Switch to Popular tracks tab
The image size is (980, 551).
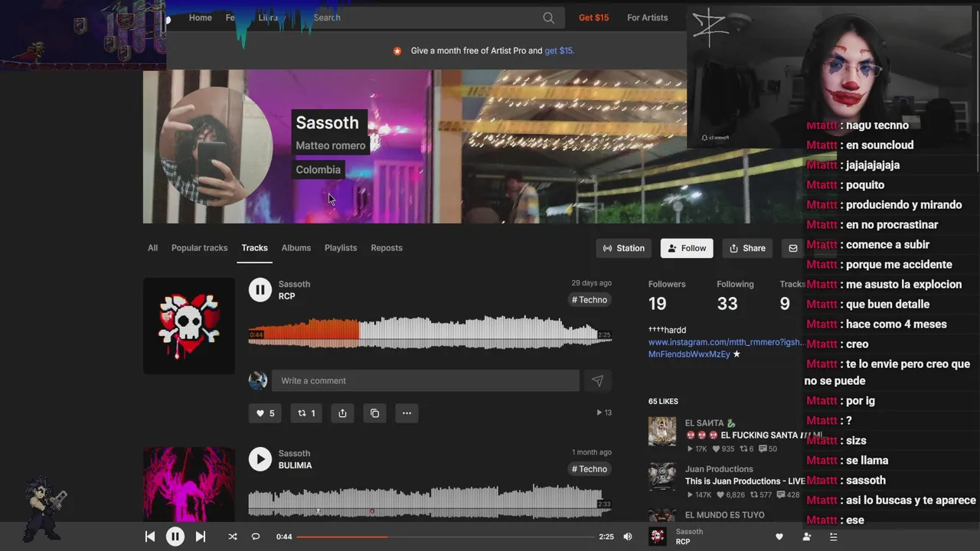coord(199,248)
